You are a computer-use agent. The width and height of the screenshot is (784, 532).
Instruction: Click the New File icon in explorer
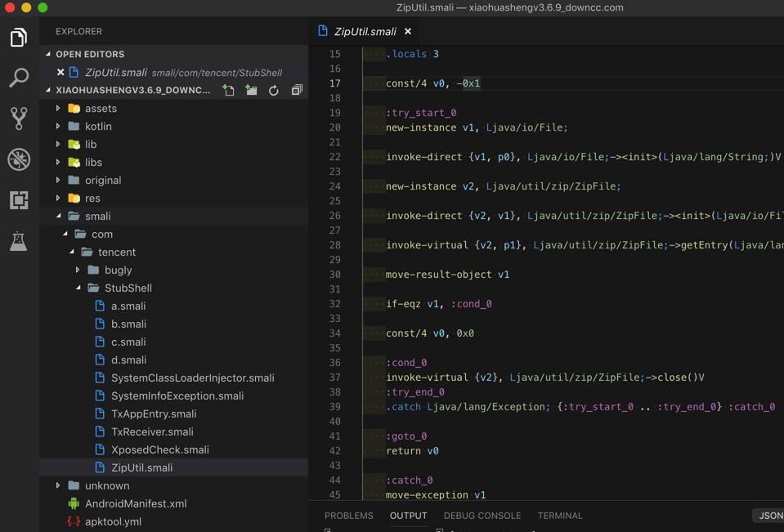228,91
